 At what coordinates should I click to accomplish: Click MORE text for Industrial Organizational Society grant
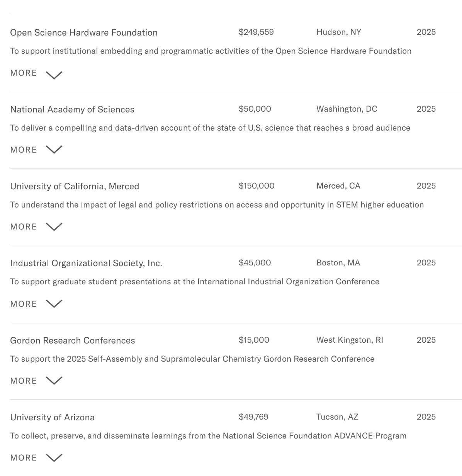coord(24,304)
